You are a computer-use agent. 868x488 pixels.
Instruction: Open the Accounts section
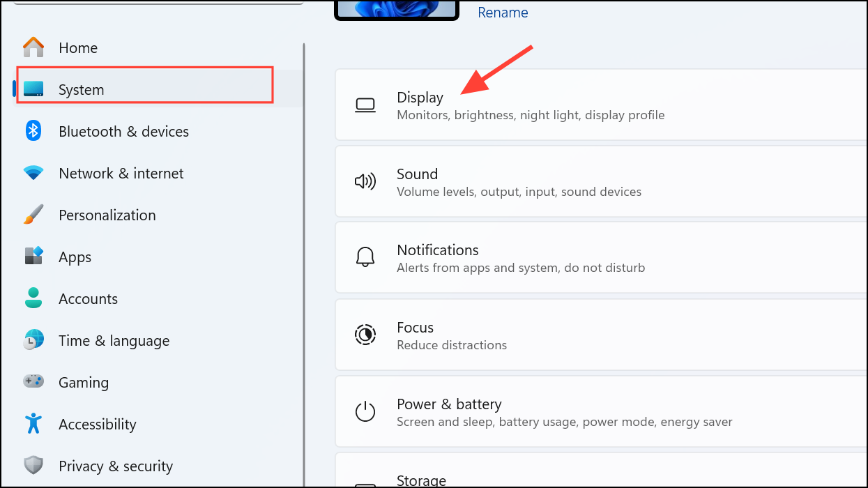pyautogui.click(x=88, y=298)
